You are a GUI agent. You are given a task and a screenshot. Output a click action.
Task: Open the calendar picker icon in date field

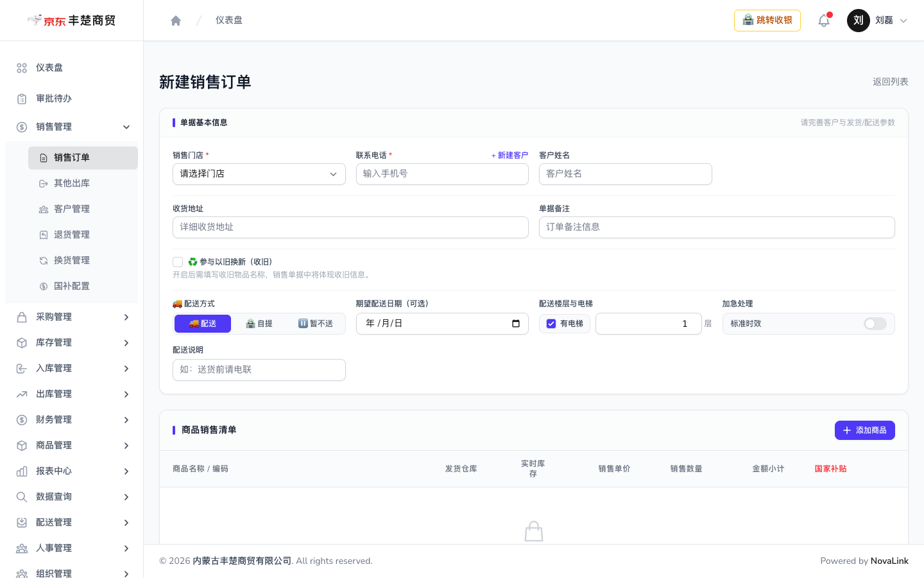click(x=516, y=324)
